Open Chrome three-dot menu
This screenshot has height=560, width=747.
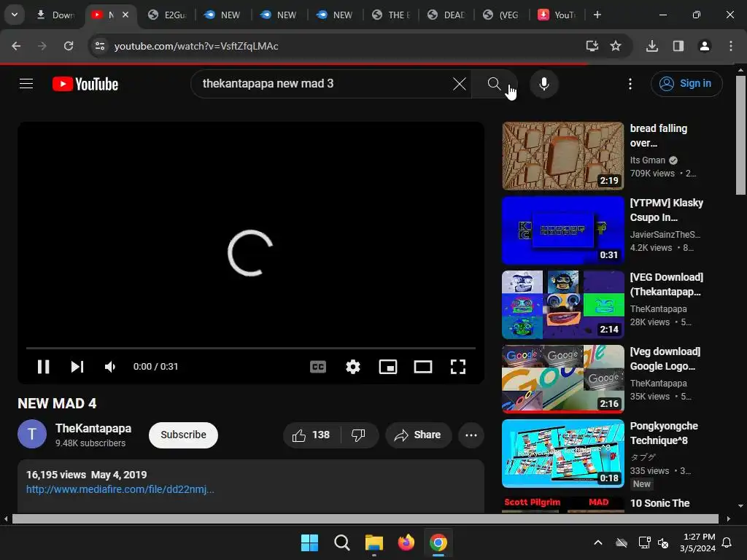coord(730,46)
